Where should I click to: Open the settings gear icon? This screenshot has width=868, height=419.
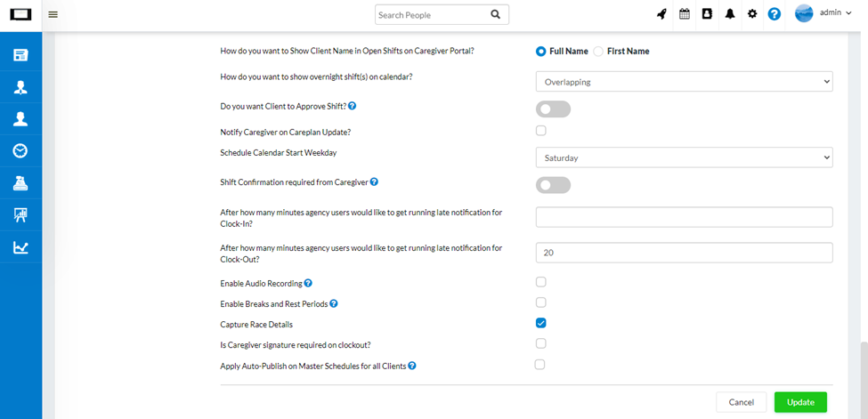752,14
